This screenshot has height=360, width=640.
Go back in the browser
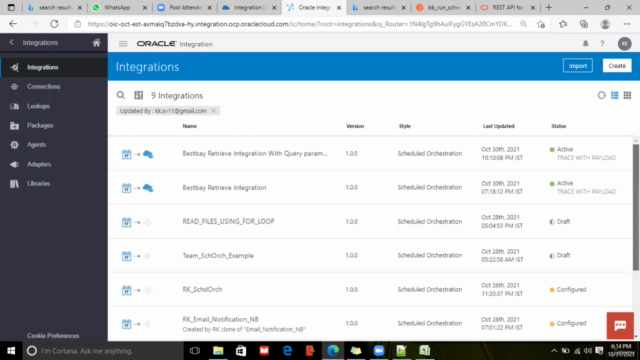tap(13, 24)
